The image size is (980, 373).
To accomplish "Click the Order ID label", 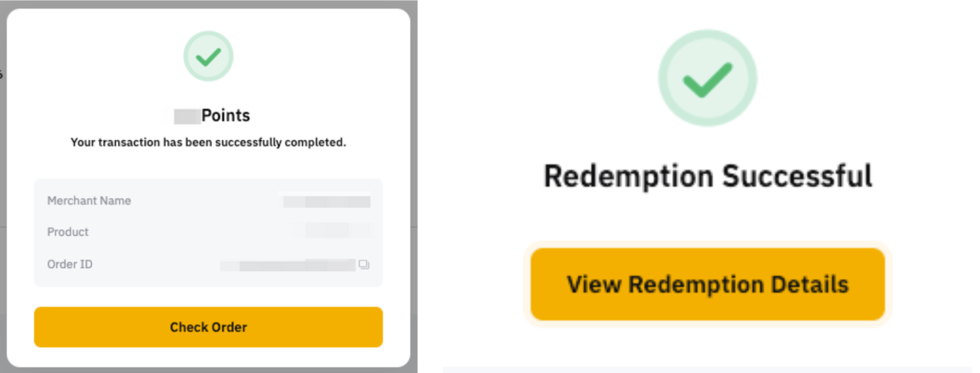I will click(x=70, y=264).
